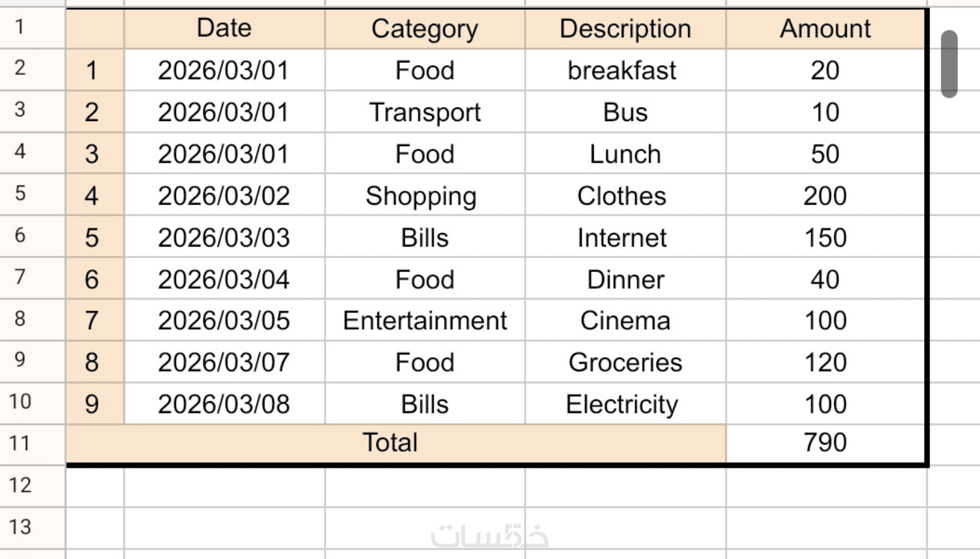Screen dimensions: 980x559
Task: Select row header 1
Action: [20, 27]
